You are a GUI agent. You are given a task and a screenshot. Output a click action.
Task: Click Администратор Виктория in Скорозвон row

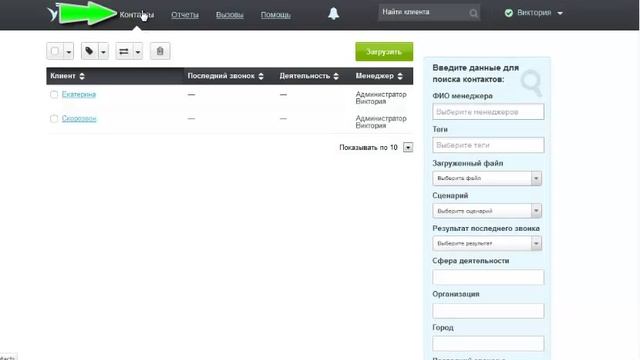381,122
